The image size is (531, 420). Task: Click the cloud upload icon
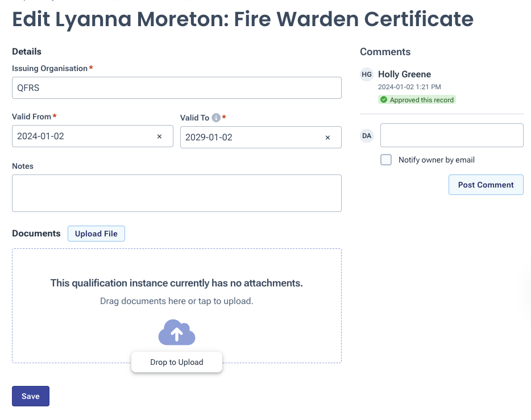tap(177, 332)
